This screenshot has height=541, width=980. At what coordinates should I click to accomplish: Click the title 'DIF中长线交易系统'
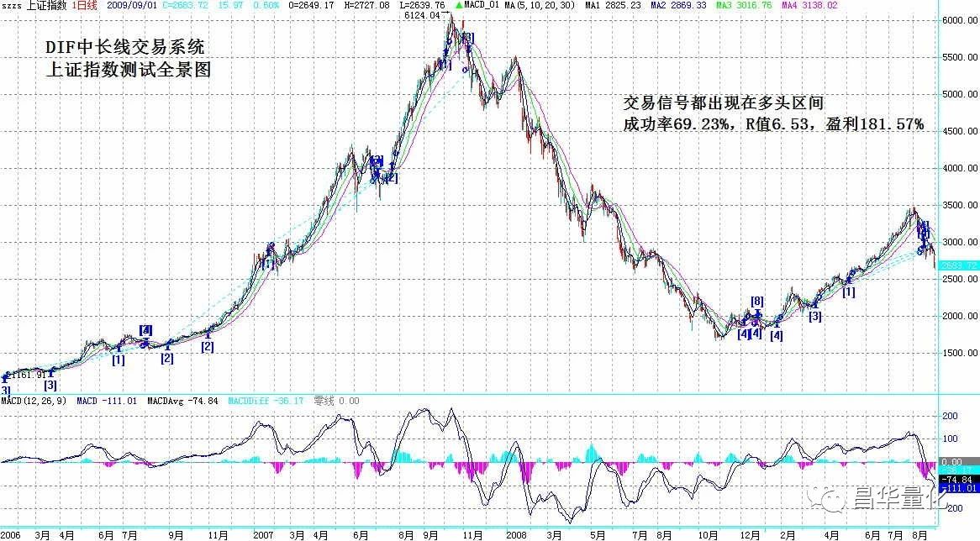pyautogui.click(x=125, y=47)
